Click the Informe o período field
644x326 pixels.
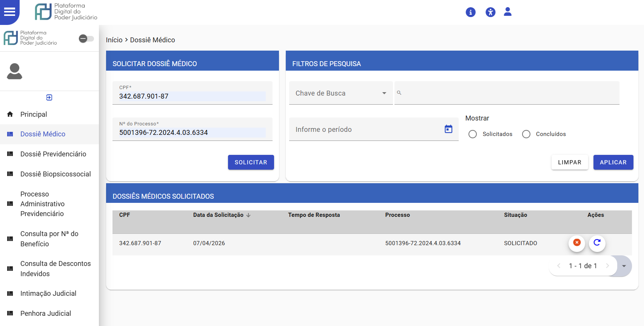pyautogui.click(x=374, y=129)
